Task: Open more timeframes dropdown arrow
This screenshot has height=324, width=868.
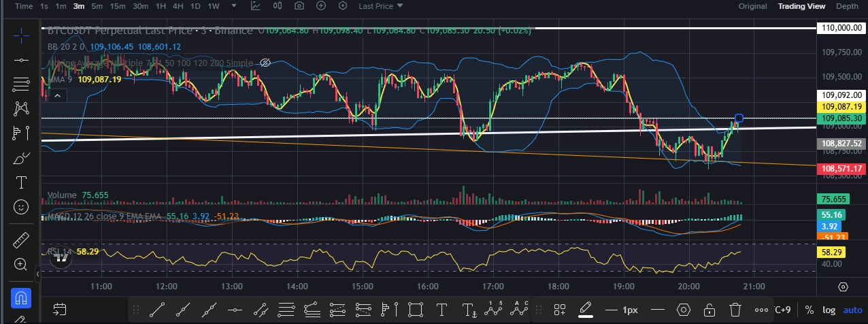Action: (235, 6)
